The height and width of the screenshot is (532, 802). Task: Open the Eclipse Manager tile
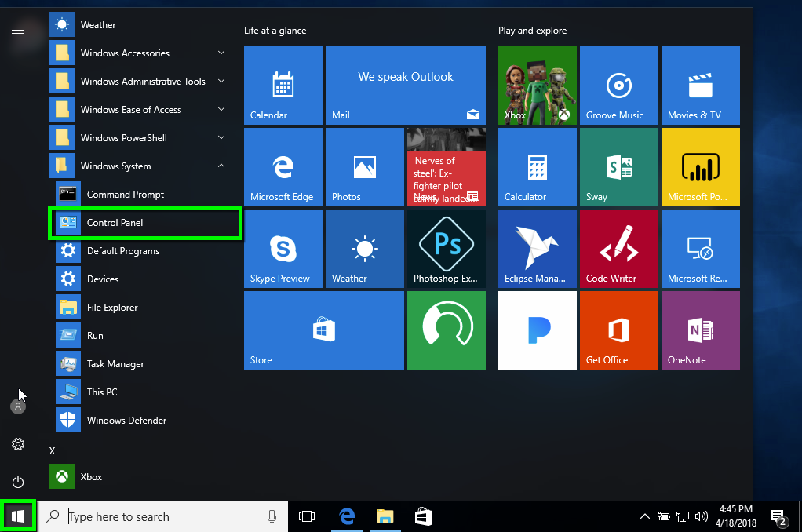538,249
